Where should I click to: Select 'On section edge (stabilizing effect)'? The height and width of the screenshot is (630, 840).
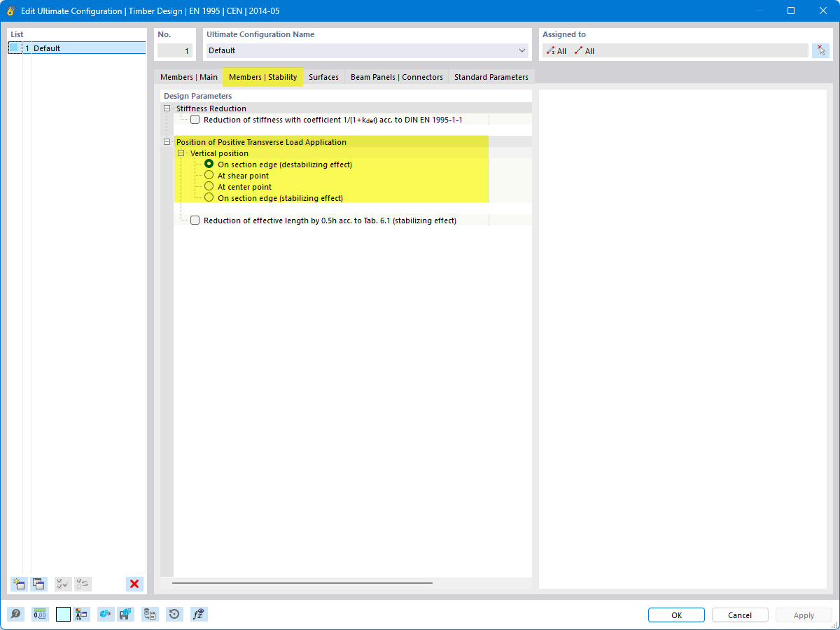[x=209, y=198]
